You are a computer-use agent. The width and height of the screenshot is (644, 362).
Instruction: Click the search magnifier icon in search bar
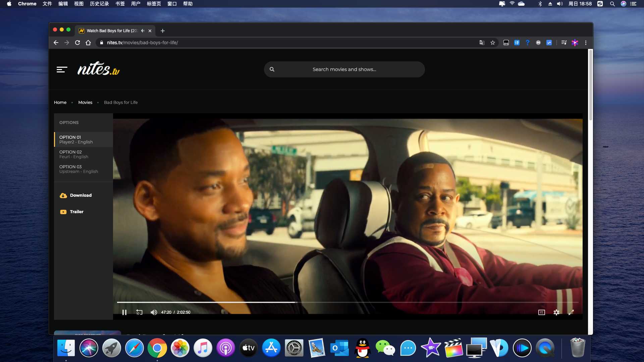point(272,69)
